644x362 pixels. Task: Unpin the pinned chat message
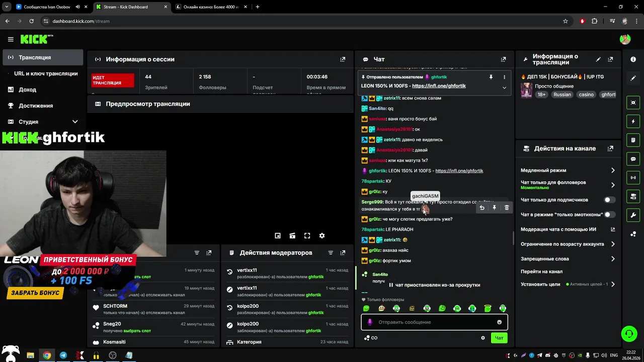[x=491, y=77]
